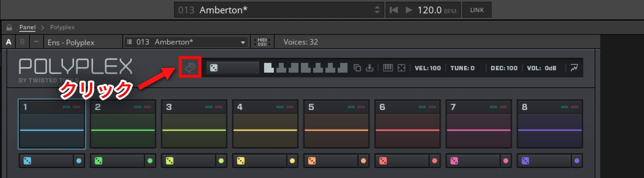Toggle the red indicator on slot 1

coord(76,107)
